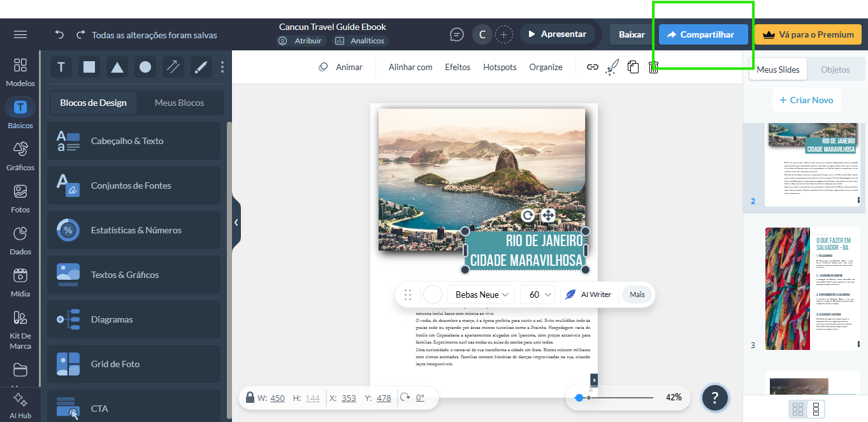The height and width of the screenshot is (422, 868).
Task: Open Básicos in the left sidebar
Action: pos(20,114)
